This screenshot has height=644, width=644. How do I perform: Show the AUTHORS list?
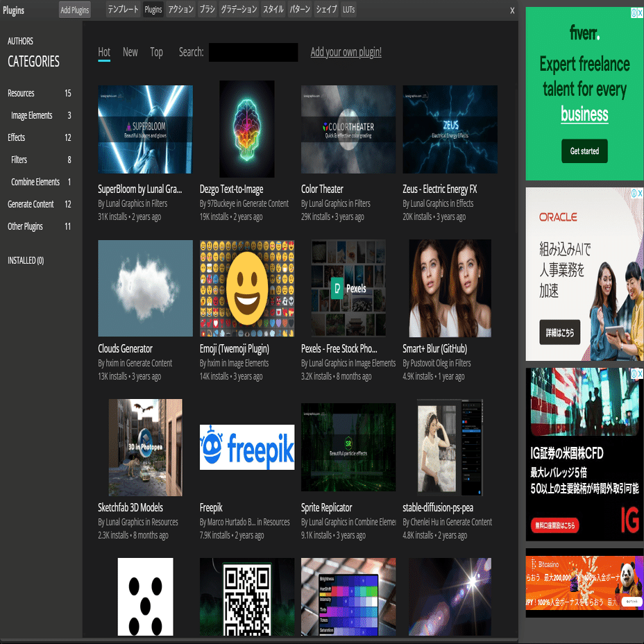tap(20, 41)
